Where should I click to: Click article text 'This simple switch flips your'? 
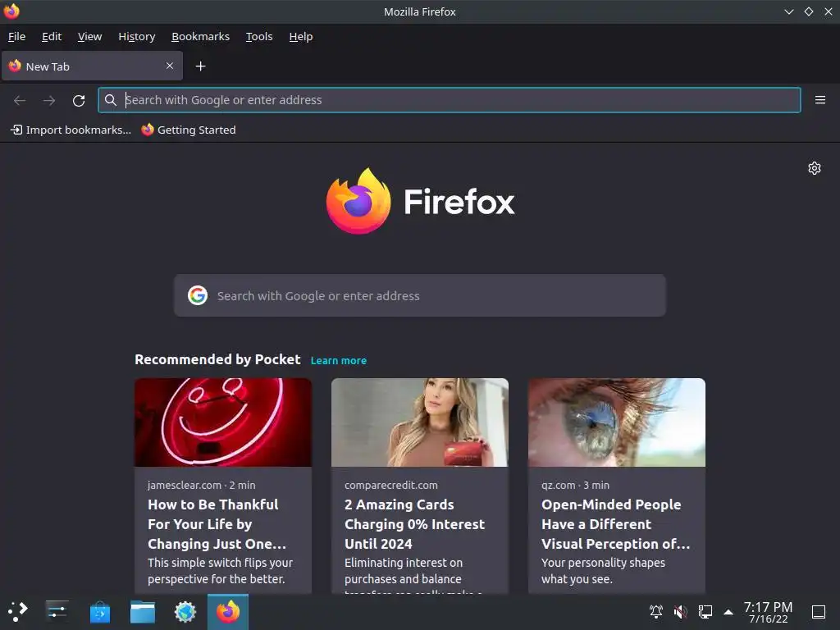(220, 563)
